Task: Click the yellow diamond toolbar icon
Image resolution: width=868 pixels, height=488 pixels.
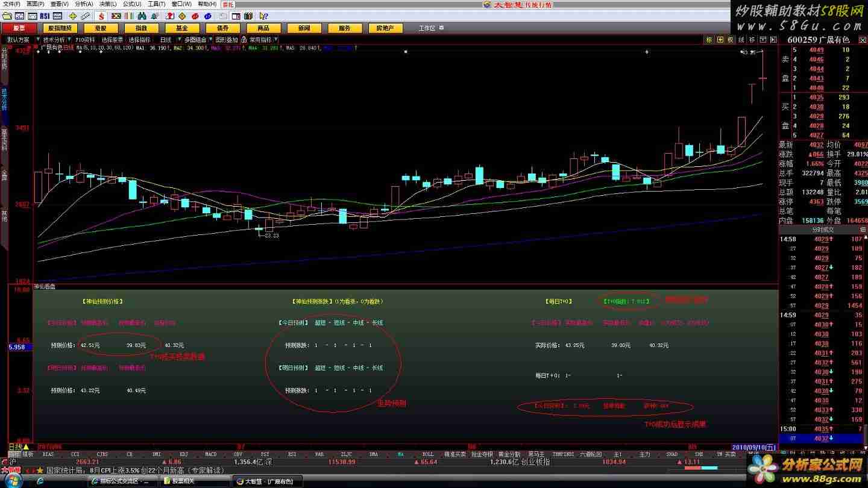Action: pyautogui.click(x=181, y=16)
